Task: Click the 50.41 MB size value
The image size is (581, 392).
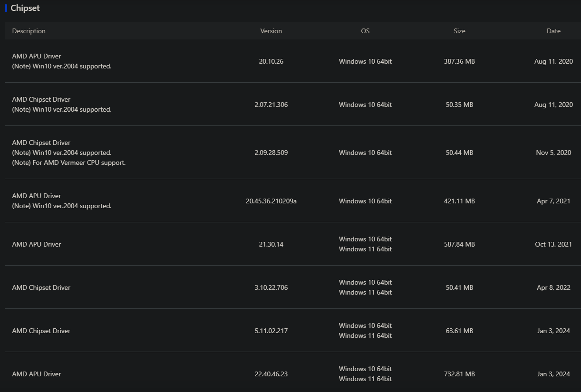Action: coord(459,287)
